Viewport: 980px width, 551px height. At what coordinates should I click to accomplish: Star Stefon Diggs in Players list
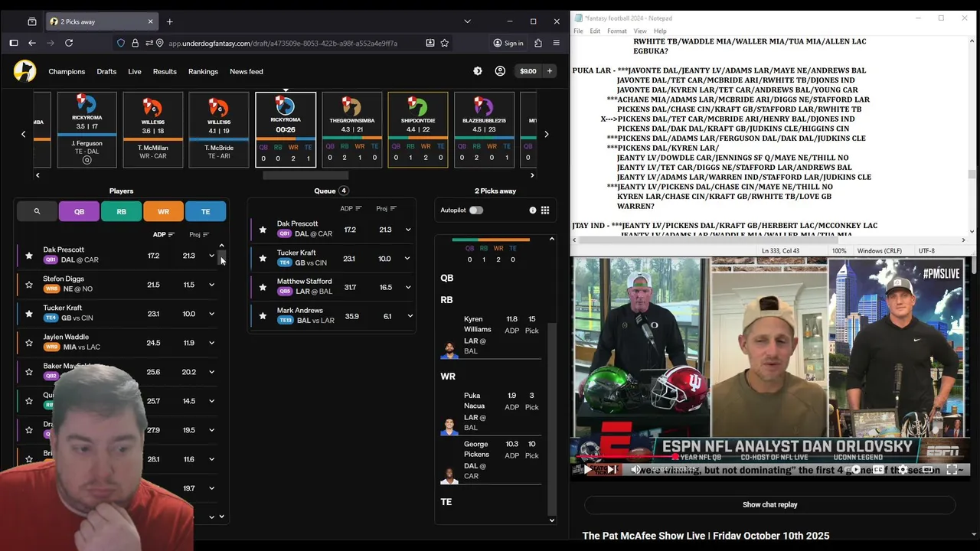pos(29,285)
